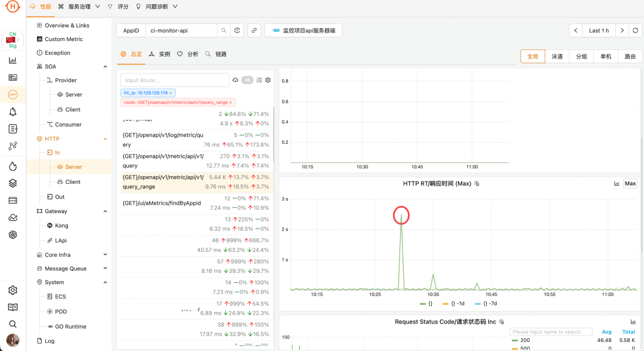The height and width of the screenshot is (351, 644).
Task: Refresh data with the reload icon
Action: click(x=635, y=30)
